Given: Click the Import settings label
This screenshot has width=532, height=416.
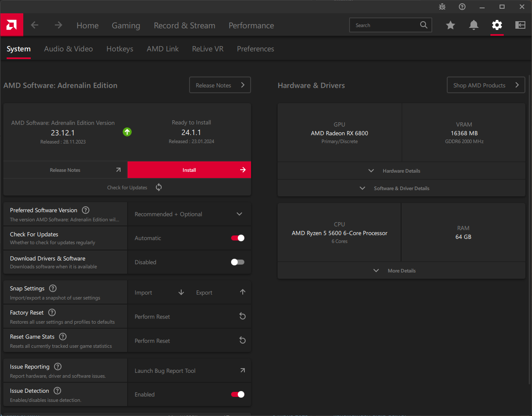Looking at the screenshot, I should click(143, 292).
